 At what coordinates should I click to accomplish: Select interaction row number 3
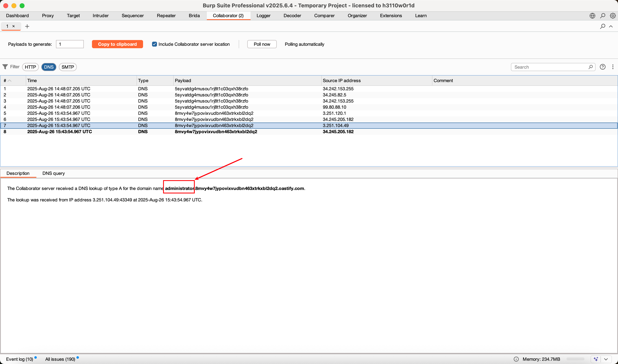309,101
